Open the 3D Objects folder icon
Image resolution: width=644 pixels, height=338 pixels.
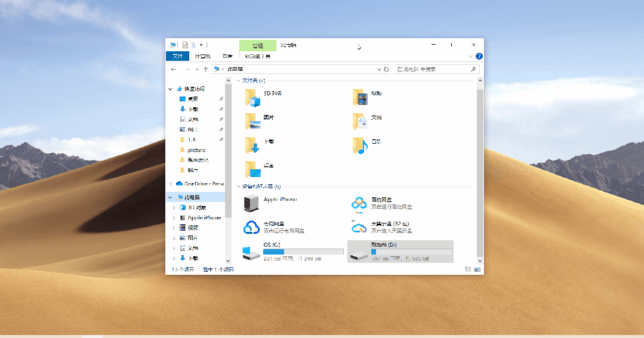(x=252, y=97)
